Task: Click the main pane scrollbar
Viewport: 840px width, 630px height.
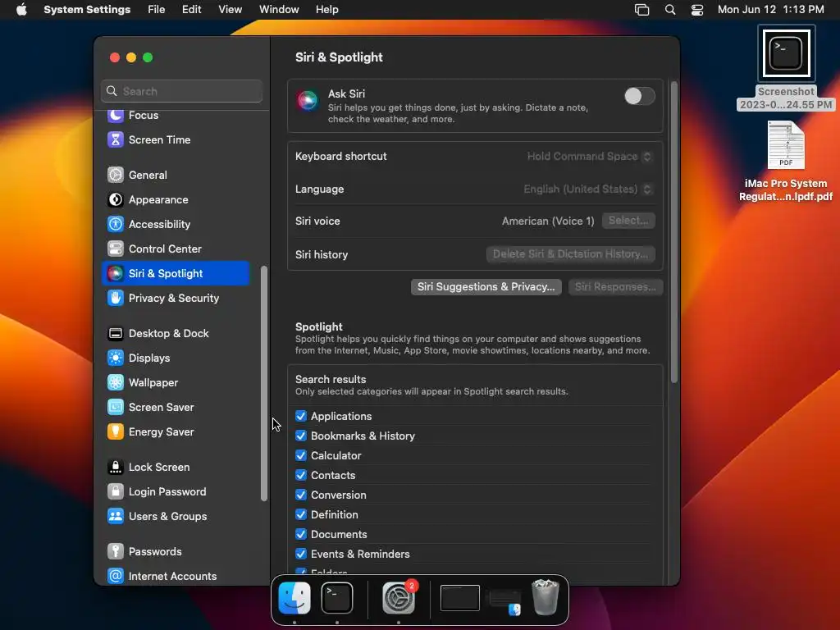Action: 674,232
